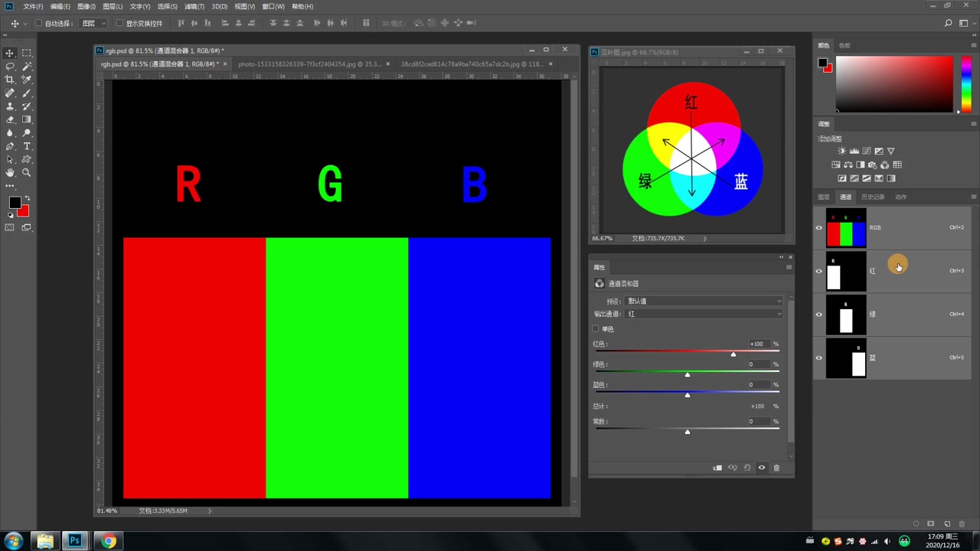Add a Brightness/Contrast adjustment
980x551 pixels.
(842, 151)
